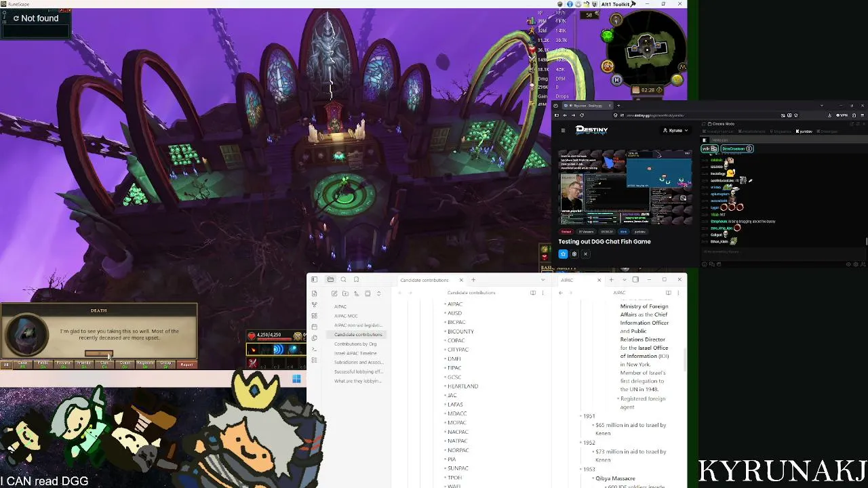Toggle reading view in Candidate contributions pane

click(x=533, y=293)
